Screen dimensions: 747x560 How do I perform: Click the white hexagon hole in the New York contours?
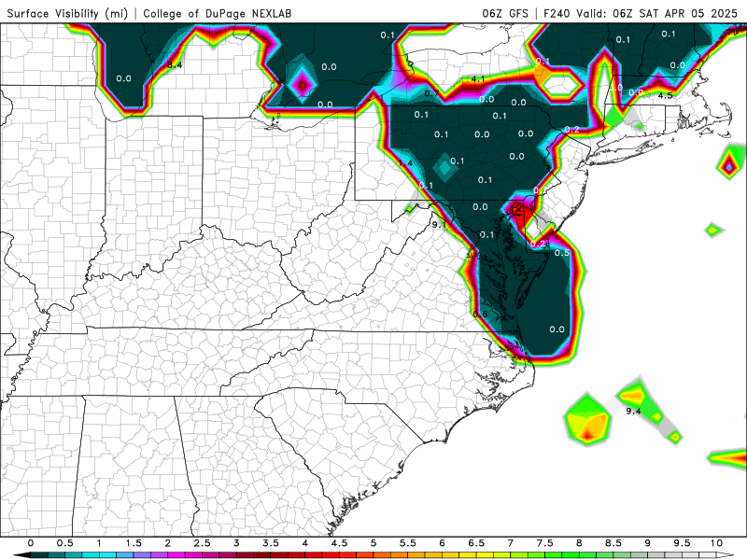[x=562, y=84]
